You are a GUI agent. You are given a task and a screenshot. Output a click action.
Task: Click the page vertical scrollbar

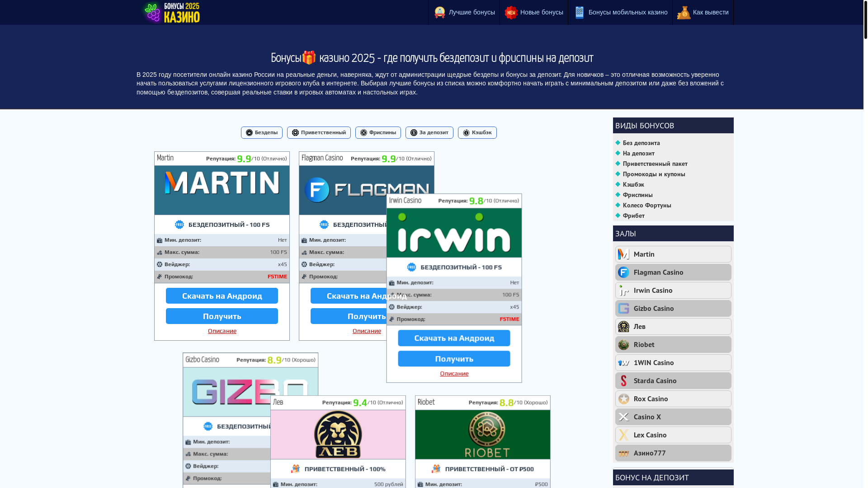click(865, 19)
